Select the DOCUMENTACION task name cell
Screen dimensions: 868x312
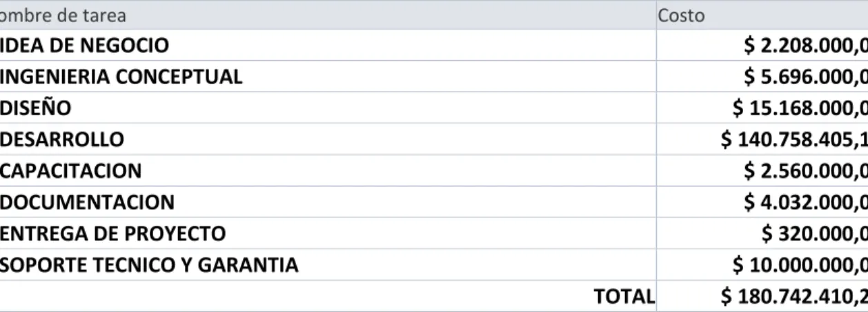point(328,202)
